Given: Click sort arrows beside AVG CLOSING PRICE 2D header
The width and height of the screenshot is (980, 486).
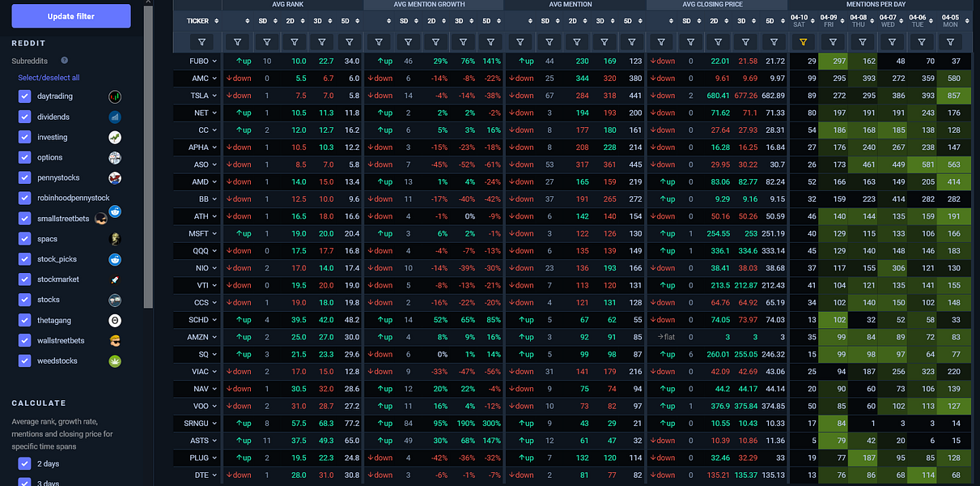Looking at the screenshot, I should (727, 20).
